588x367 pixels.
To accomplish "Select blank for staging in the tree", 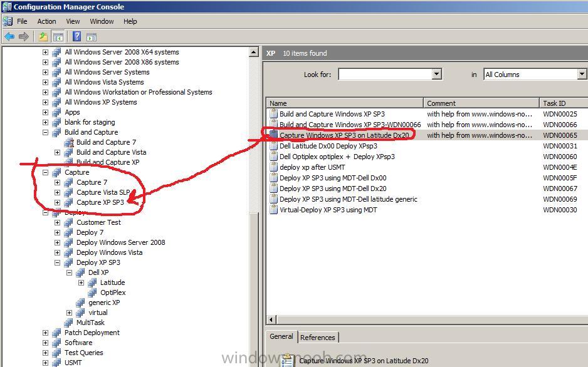I will pos(90,122).
